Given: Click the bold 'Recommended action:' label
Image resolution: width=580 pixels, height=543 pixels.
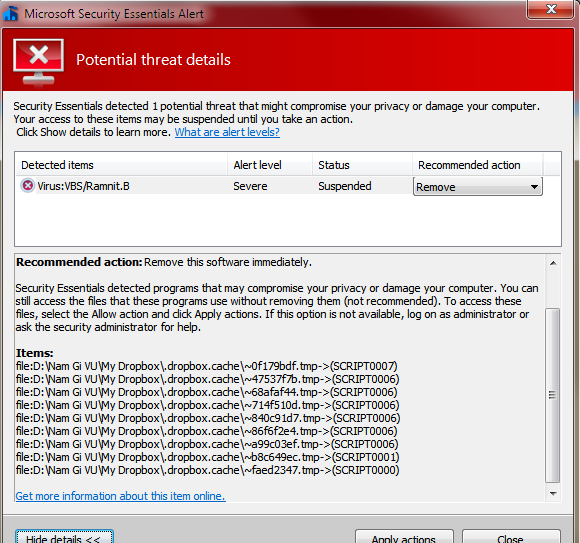Looking at the screenshot, I should (x=79, y=262).
